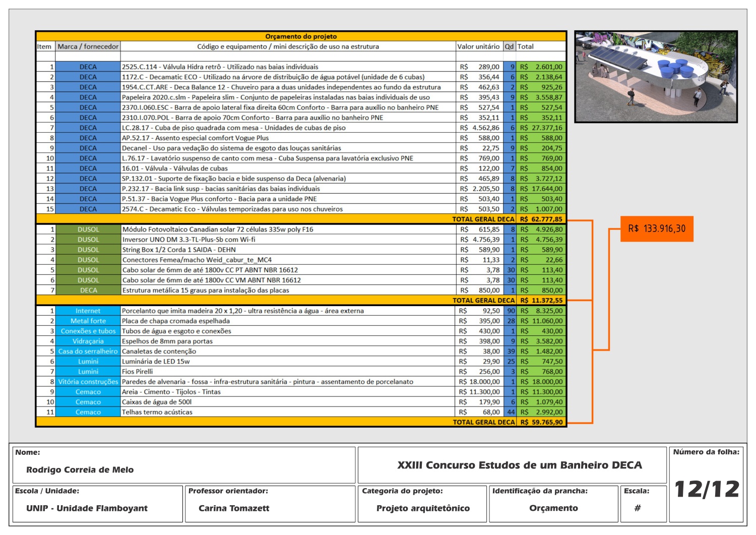Select 'UNIP - Unidade Flamboyant' school field
756x535 pixels.
click(x=87, y=508)
